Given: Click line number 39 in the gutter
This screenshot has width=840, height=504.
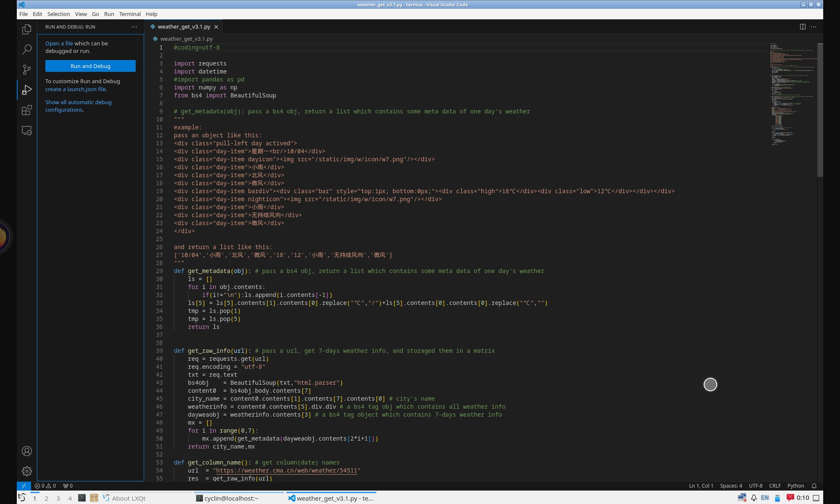Looking at the screenshot, I should point(159,351).
